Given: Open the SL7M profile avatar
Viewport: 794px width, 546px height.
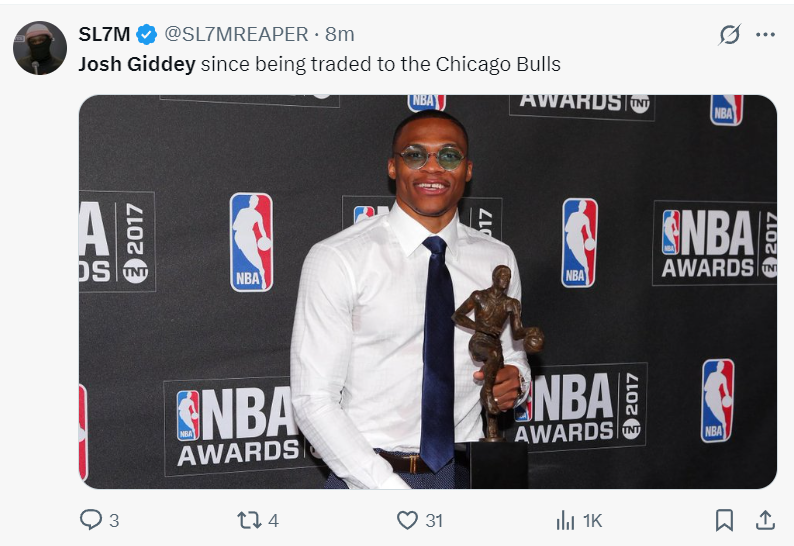Looking at the screenshot, I should pos(39,47).
